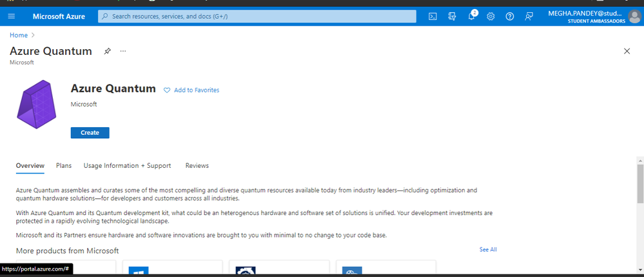The height and width of the screenshot is (277, 644).
Task: Open the Directories and subscriptions filter icon
Action: pyautogui.click(x=452, y=16)
